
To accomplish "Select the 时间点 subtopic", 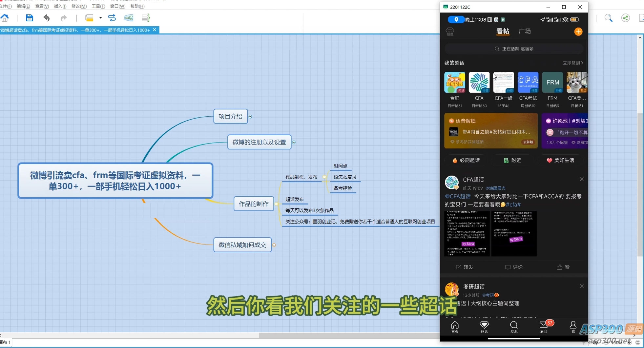I will coord(341,166).
